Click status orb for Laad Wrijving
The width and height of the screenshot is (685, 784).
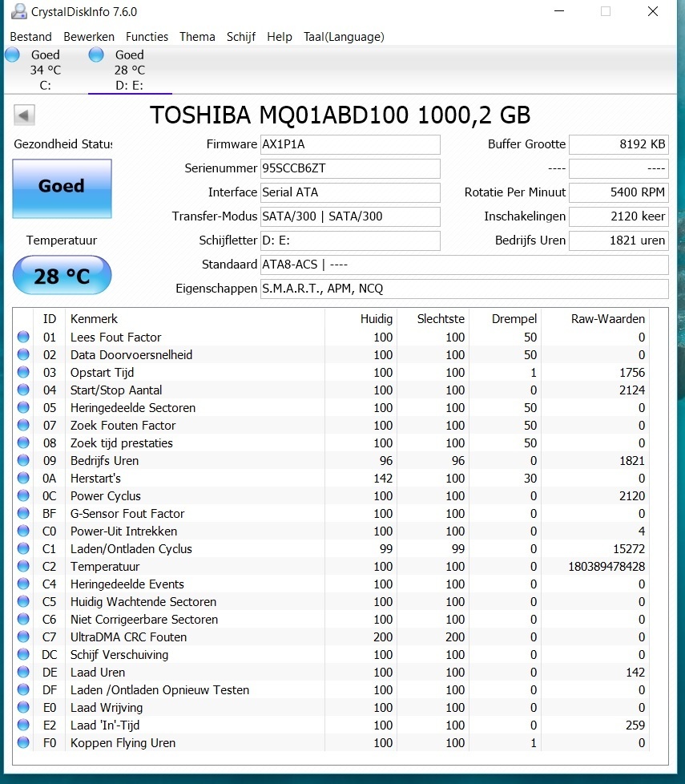click(x=23, y=708)
